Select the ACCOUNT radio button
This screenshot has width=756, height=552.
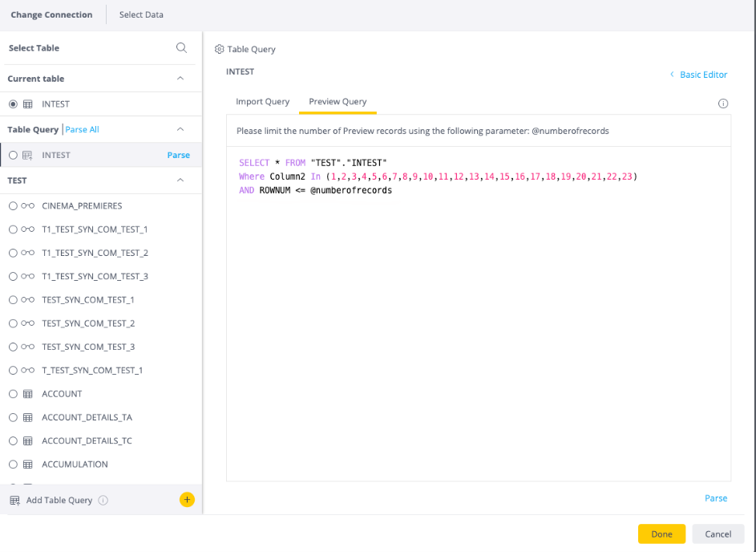click(x=13, y=394)
